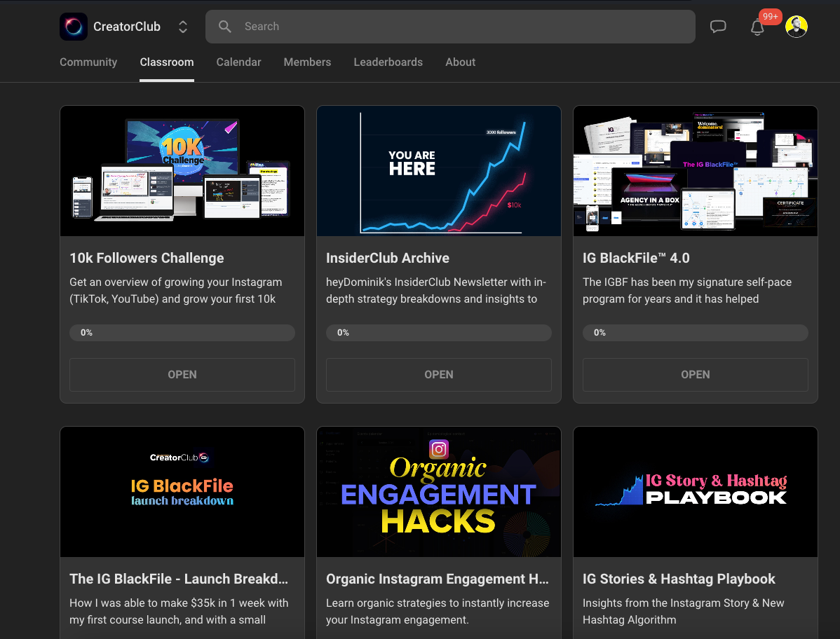Screen dimensions: 840x639
Task: Open the chat messages icon
Action: tap(718, 27)
